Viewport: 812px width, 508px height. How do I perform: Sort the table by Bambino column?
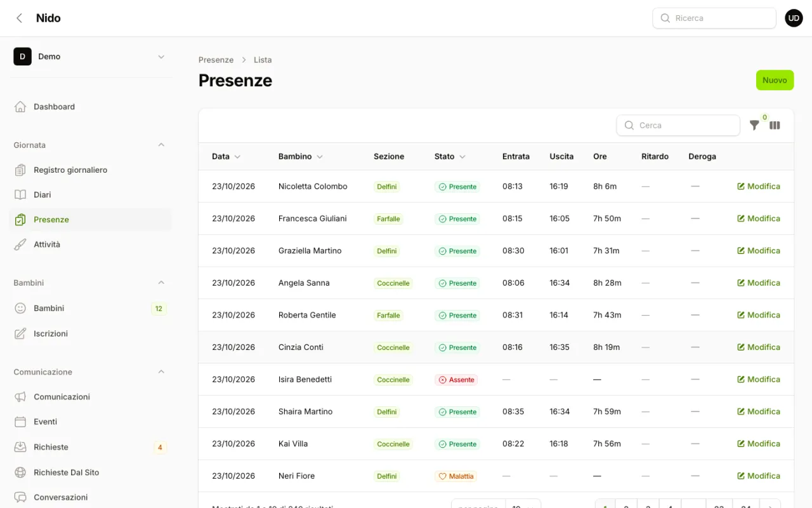[x=301, y=156]
